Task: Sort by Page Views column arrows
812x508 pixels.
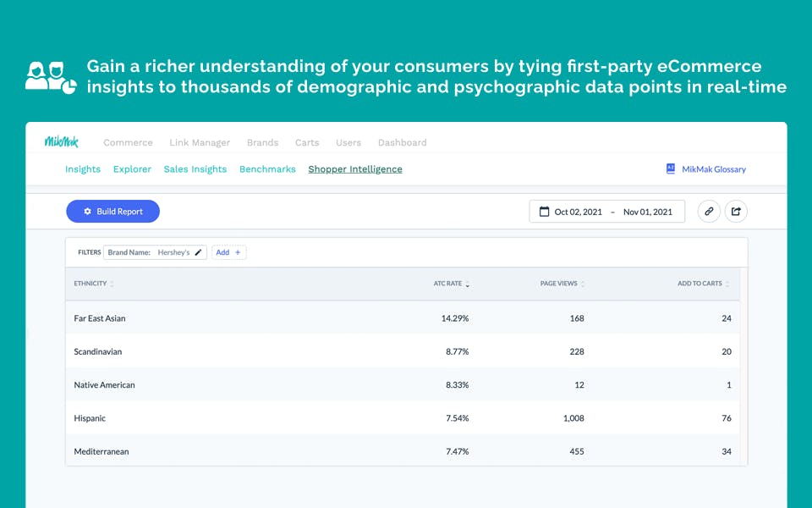Action: [583, 284]
